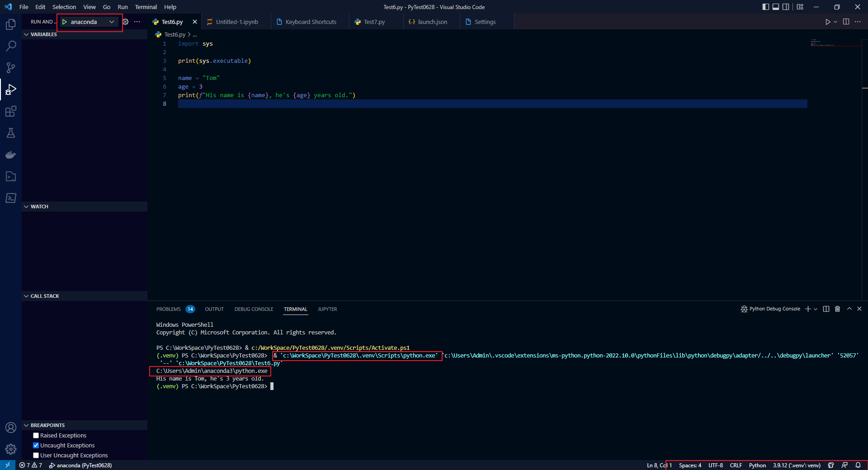Open the Manage gear menu
The image size is (868, 470).
point(11,449)
